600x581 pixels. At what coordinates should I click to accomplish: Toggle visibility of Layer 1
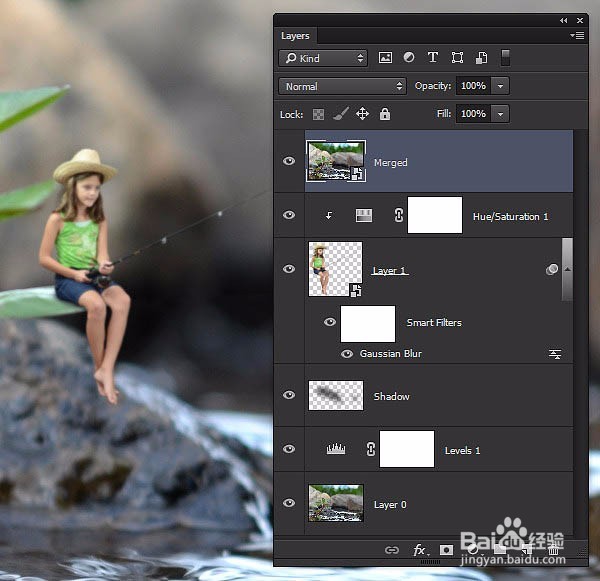[289, 269]
